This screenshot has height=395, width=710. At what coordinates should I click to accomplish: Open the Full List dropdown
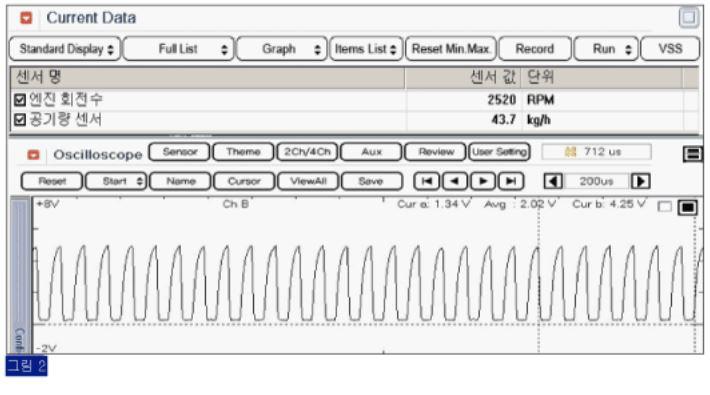pyautogui.click(x=179, y=49)
